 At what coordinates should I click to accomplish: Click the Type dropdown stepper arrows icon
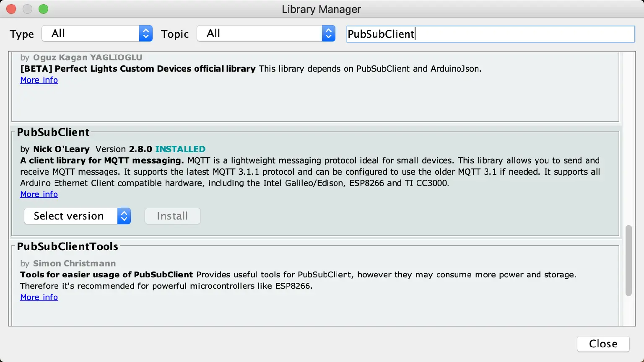click(x=145, y=33)
